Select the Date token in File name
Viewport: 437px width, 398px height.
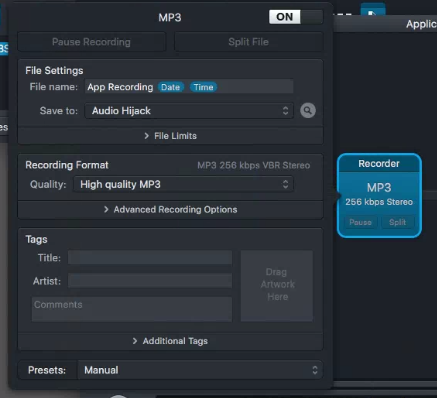(x=170, y=87)
